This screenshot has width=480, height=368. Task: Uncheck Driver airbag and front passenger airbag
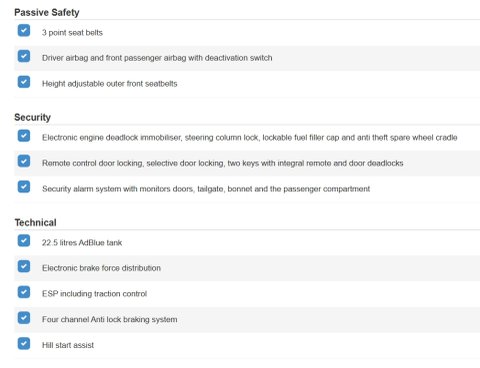point(24,56)
